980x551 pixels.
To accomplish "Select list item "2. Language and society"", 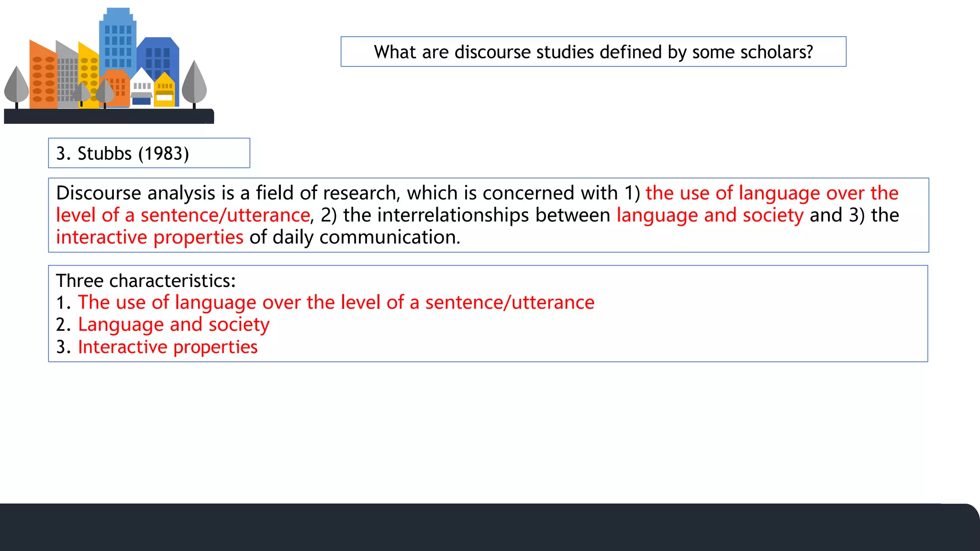I will coord(163,325).
